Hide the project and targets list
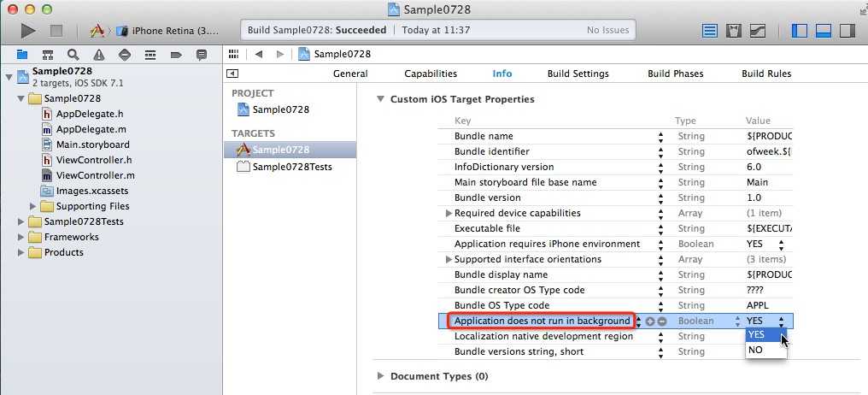This screenshot has height=395, width=868. click(233, 74)
